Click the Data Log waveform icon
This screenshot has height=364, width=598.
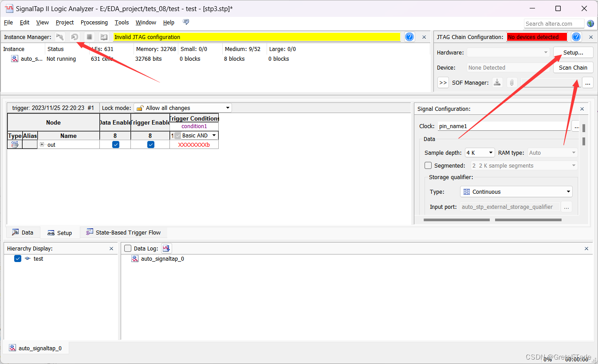click(x=166, y=248)
